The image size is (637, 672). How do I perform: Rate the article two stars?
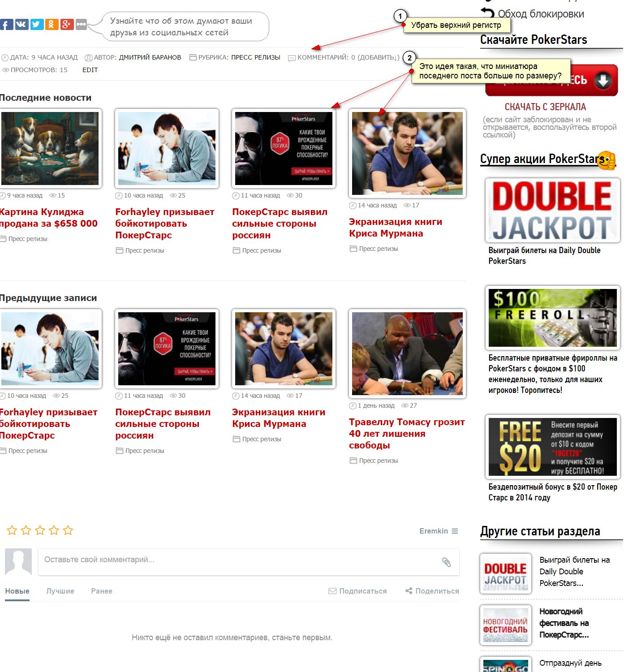pyautogui.click(x=26, y=530)
